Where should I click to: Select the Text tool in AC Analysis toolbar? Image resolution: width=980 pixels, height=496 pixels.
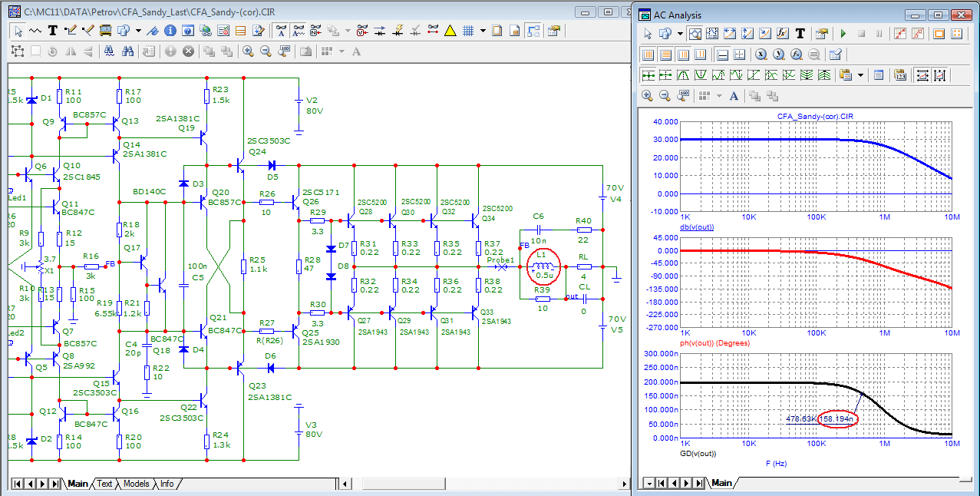click(800, 34)
